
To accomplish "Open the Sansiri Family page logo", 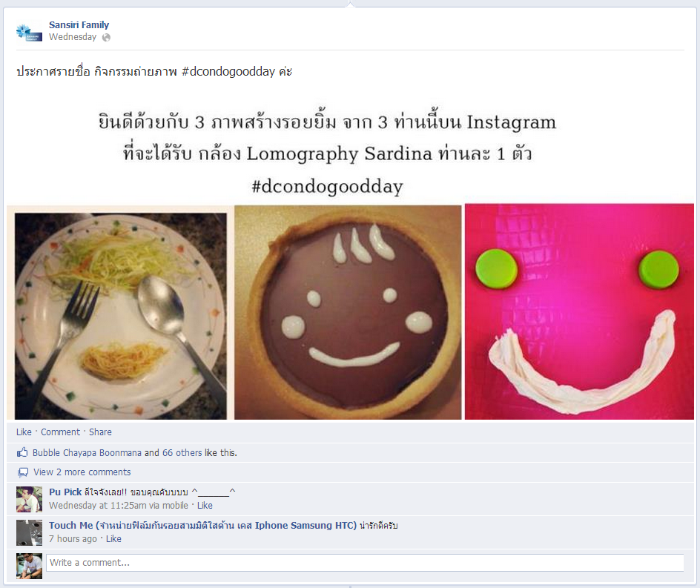I will click(29, 32).
